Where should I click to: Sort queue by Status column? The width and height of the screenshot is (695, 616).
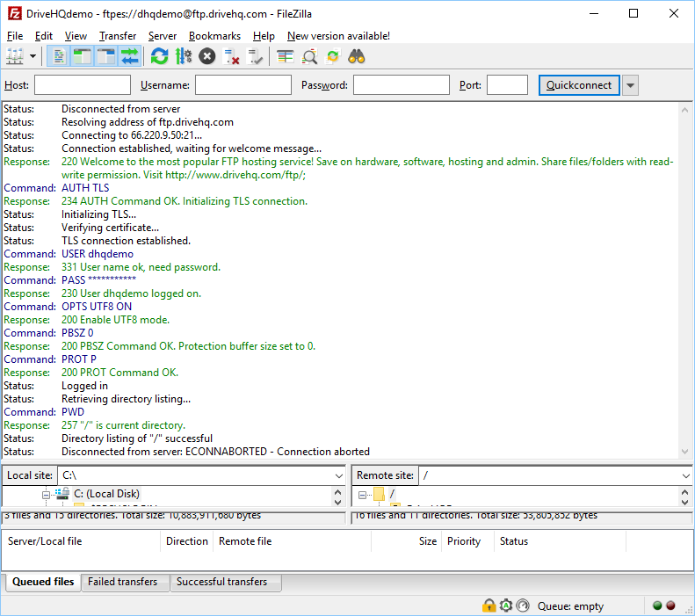pyautogui.click(x=560, y=541)
